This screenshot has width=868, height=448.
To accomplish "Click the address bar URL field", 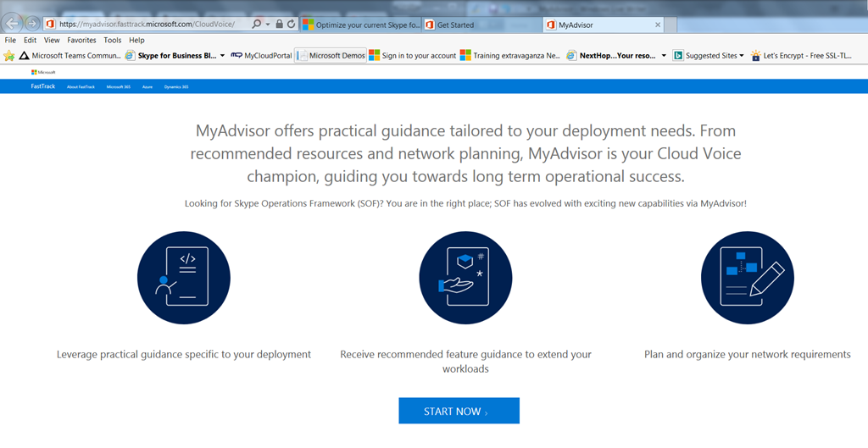I will (x=153, y=25).
